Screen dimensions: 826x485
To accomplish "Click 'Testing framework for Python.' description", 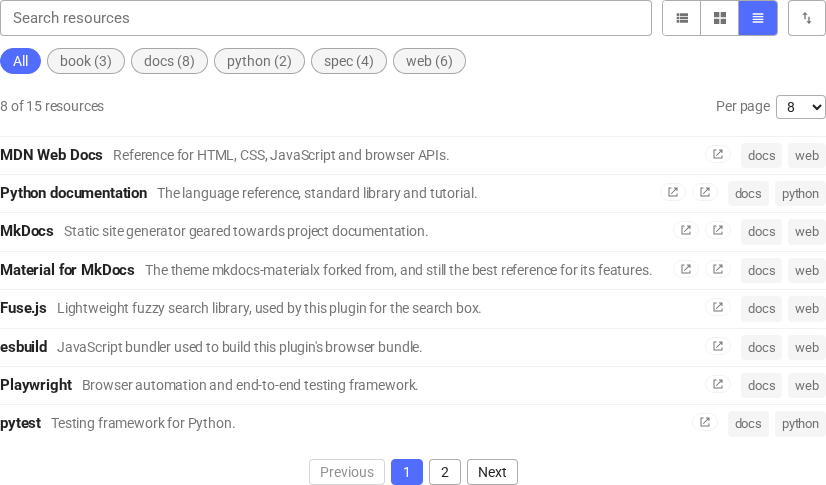I will tap(143, 422).
